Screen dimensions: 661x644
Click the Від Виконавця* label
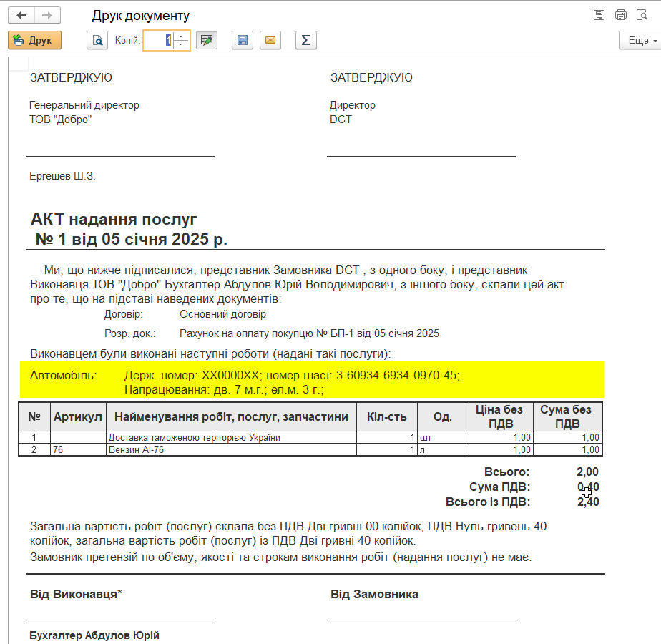click(x=76, y=594)
